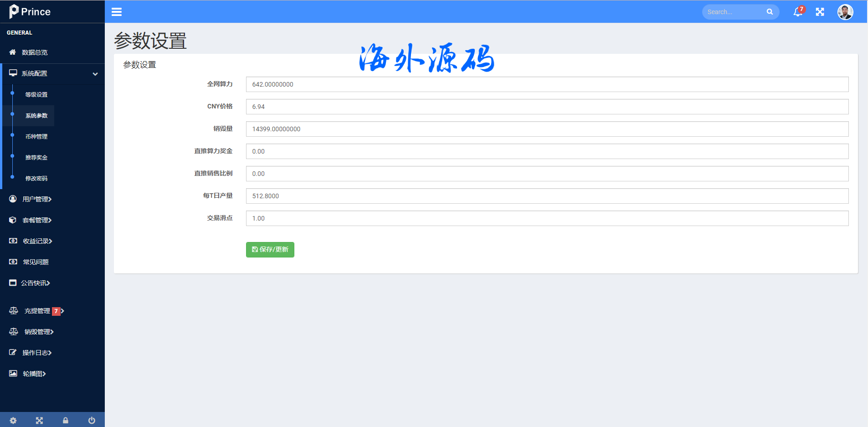
Task: Click the 保存/更新 button
Action: tap(270, 250)
